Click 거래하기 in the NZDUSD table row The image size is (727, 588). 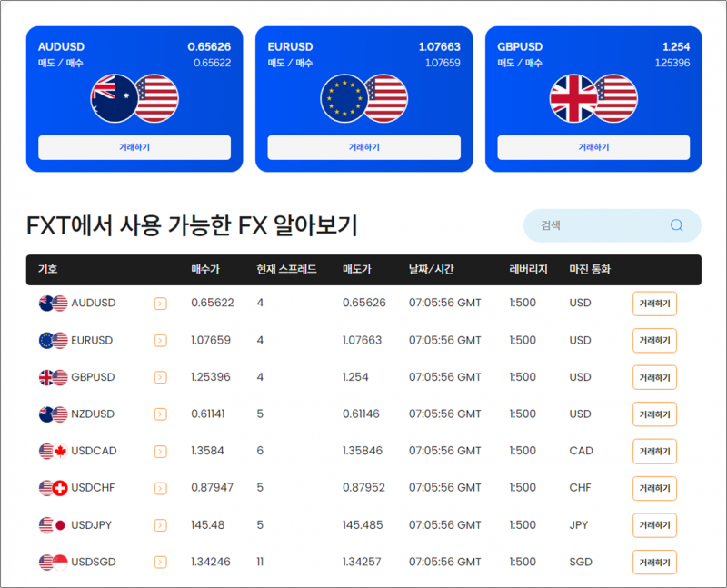coord(654,414)
